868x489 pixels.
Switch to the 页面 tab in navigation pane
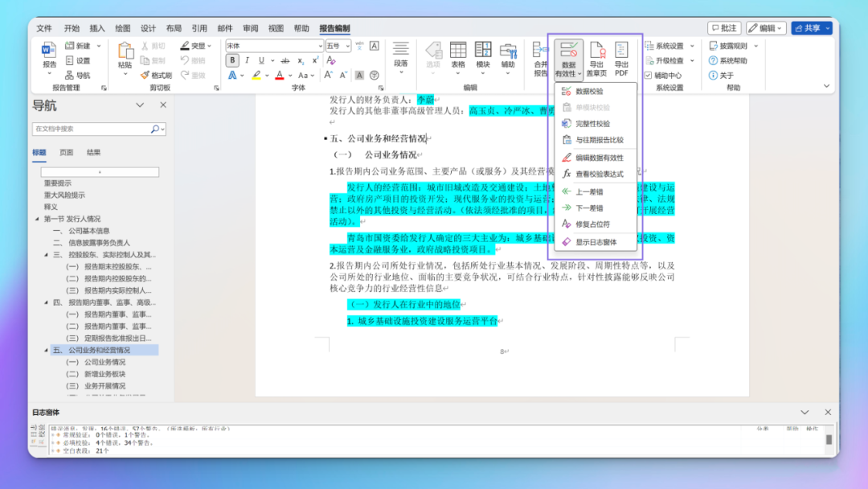(x=67, y=152)
